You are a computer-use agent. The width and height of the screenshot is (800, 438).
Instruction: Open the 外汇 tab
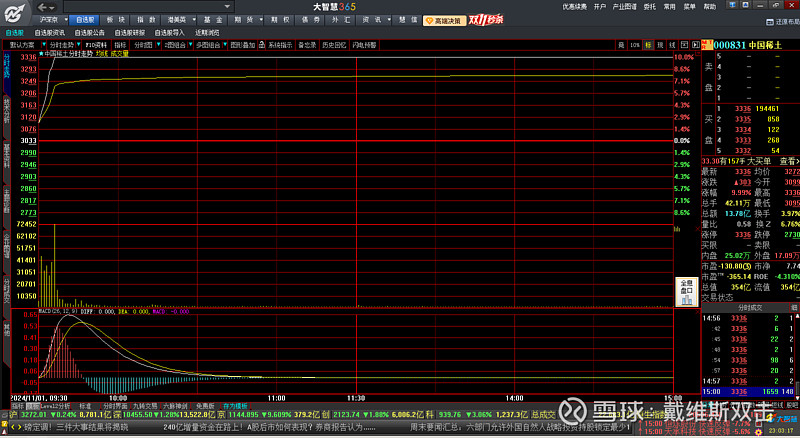[341, 20]
